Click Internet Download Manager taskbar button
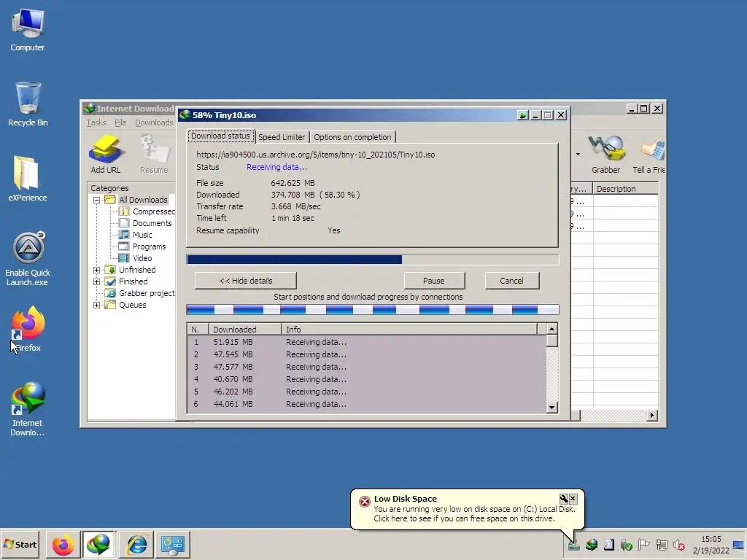 [98, 544]
